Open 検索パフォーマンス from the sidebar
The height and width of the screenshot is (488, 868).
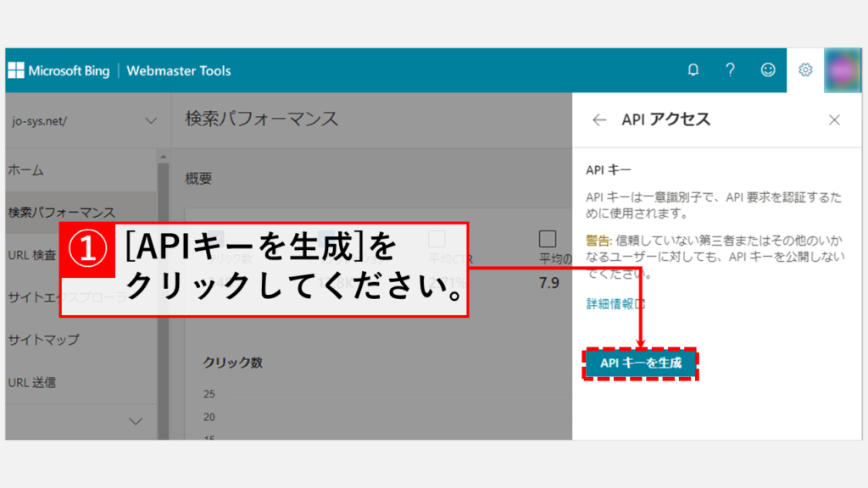click(61, 213)
